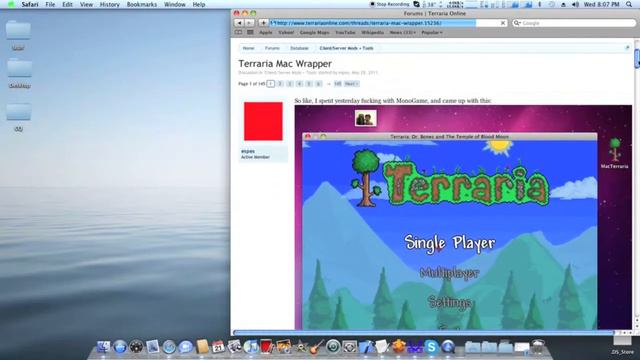Click the vertical scrollbar thumb in Safari
The image size is (640, 360).
pos(637,58)
